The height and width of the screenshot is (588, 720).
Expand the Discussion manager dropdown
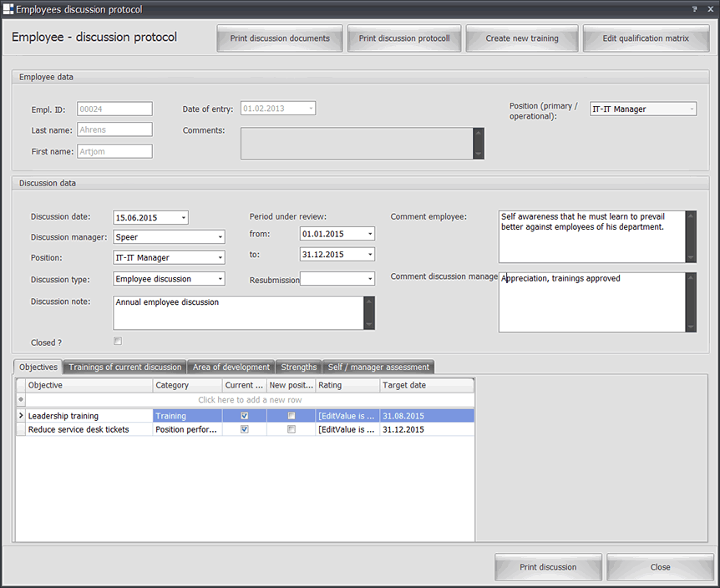pos(221,237)
